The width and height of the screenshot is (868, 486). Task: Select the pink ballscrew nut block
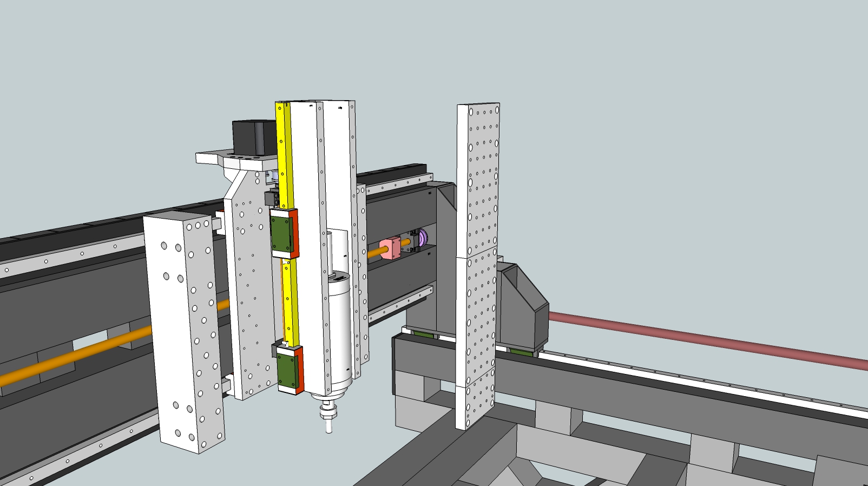[390, 249]
